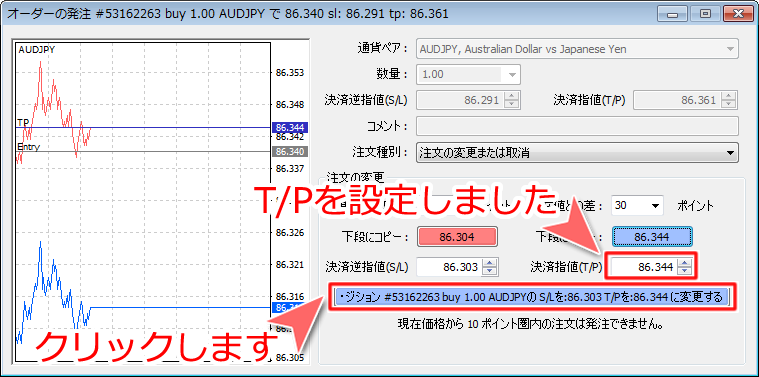759x377 pixels.
Task: Click the TP line label in the chart
Action: pos(23,122)
